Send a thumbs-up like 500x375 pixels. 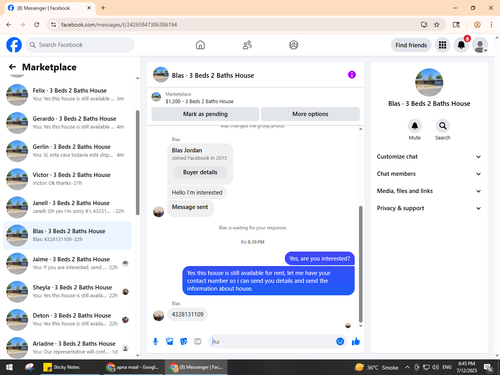pos(356,341)
